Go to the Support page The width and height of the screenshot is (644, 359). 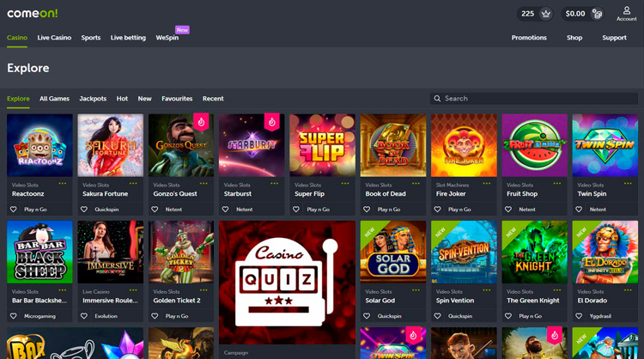tap(614, 38)
